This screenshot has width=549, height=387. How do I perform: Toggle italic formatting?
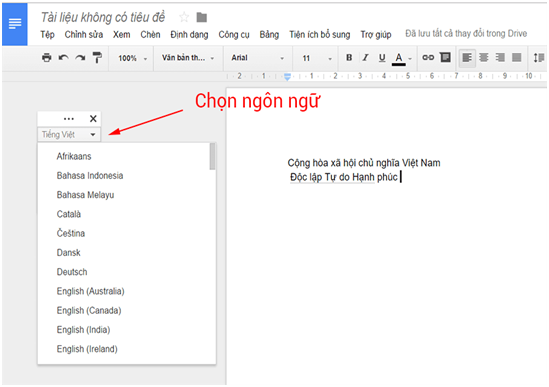pyautogui.click(x=366, y=57)
